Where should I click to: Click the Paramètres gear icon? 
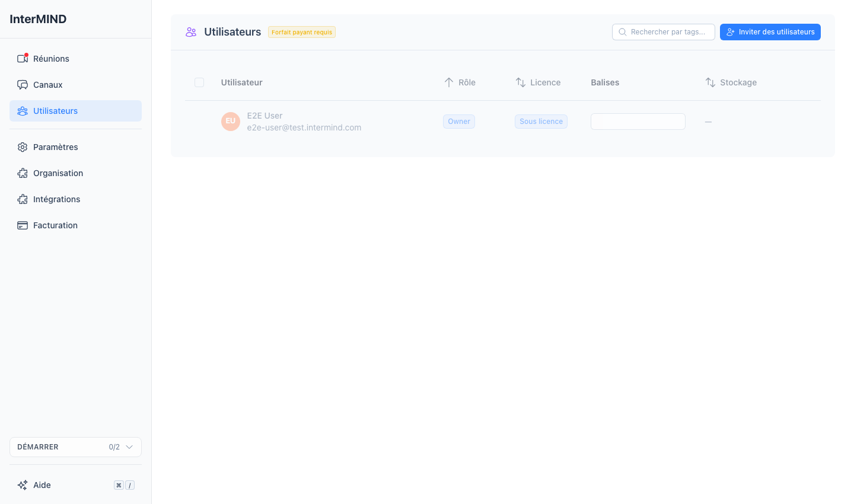pyautogui.click(x=23, y=147)
